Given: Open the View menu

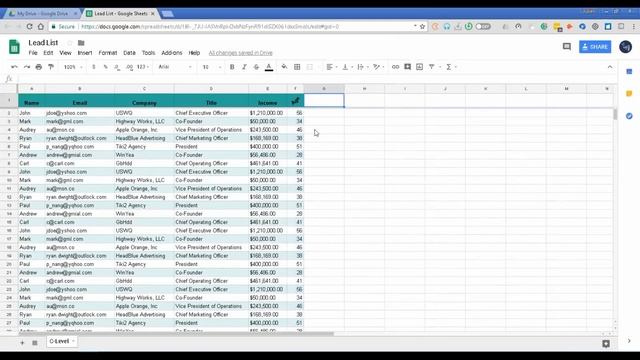Looking at the screenshot, I should (x=65, y=53).
